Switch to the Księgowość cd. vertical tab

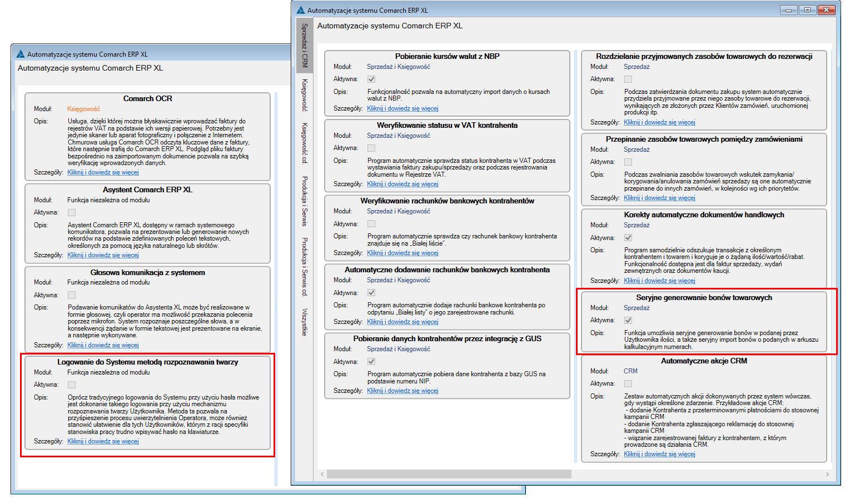305,143
